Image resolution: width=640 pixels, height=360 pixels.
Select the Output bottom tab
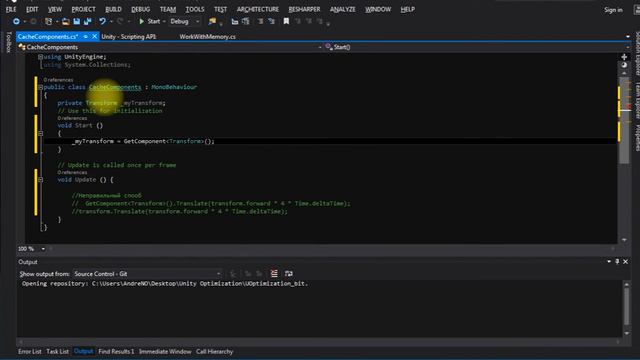click(x=83, y=351)
